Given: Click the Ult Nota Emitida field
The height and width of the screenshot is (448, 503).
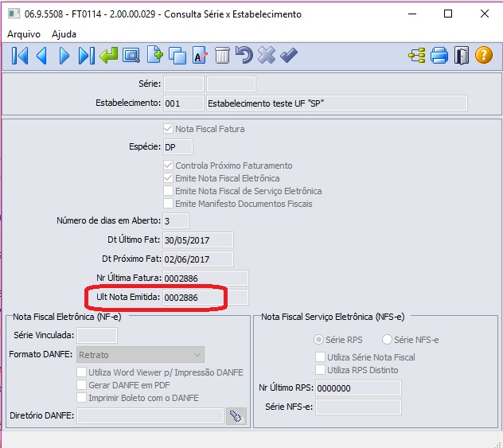Looking at the screenshot, I should (x=205, y=298).
